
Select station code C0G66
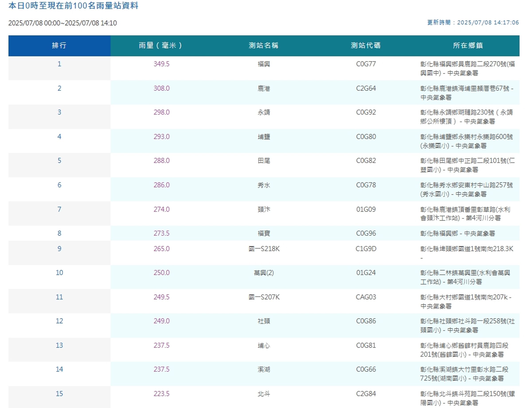[x=366, y=369]
